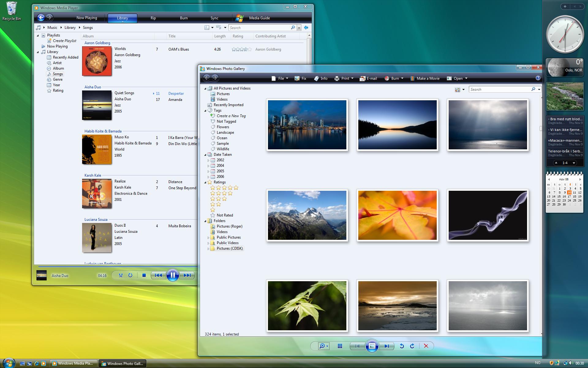
Task: Click the Oslo weather gadget
Action: point(565,67)
